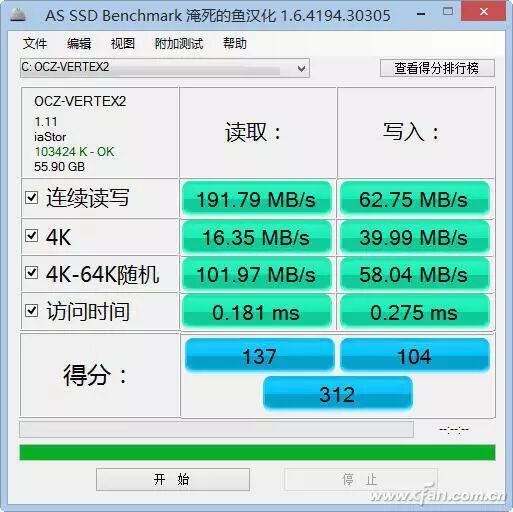Screen dimensions: 513x512
Task: Toggle the 4K test checkbox
Action: click(32, 235)
